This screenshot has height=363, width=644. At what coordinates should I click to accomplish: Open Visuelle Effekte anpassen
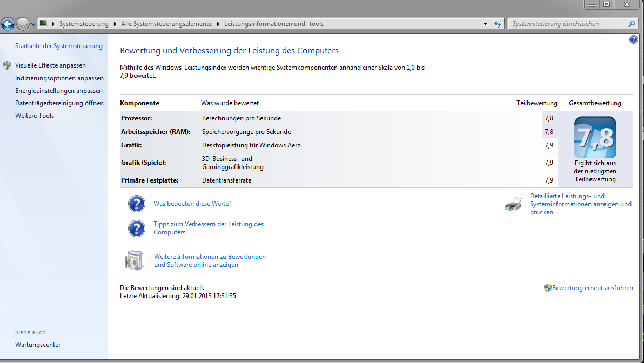[x=51, y=65]
